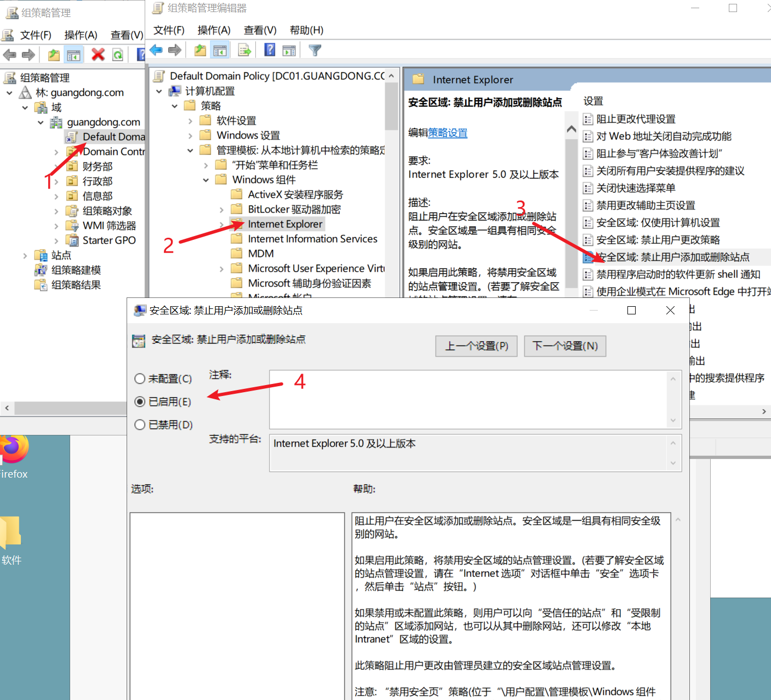Expand the BitLocker 驱动器加密 folder

click(x=221, y=209)
